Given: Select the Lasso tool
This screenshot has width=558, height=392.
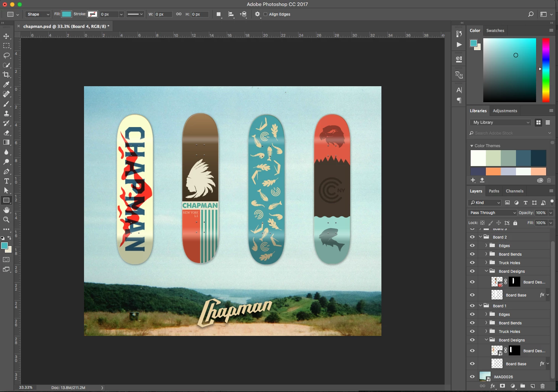Looking at the screenshot, I should coord(6,55).
